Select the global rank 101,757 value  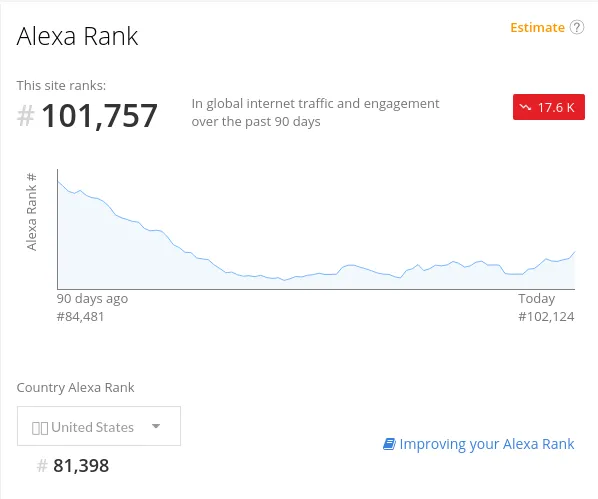point(99,116)
